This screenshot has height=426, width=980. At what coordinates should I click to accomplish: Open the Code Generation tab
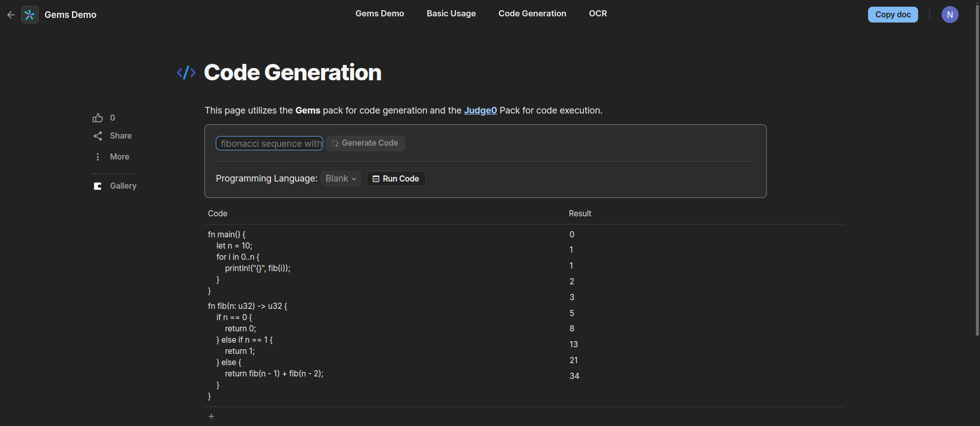pyautogui.click(x=532, y=14)
